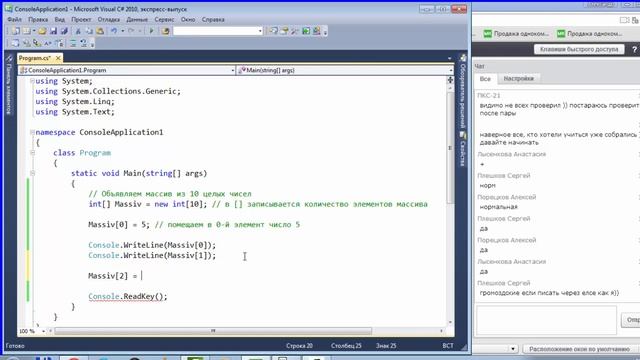Open the search combo box in the toolbar
This screenshot has height=360, width=640.
pos(218,31)
